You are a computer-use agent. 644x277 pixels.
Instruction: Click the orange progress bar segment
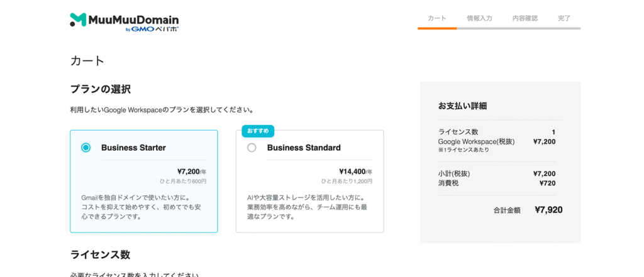437,28
